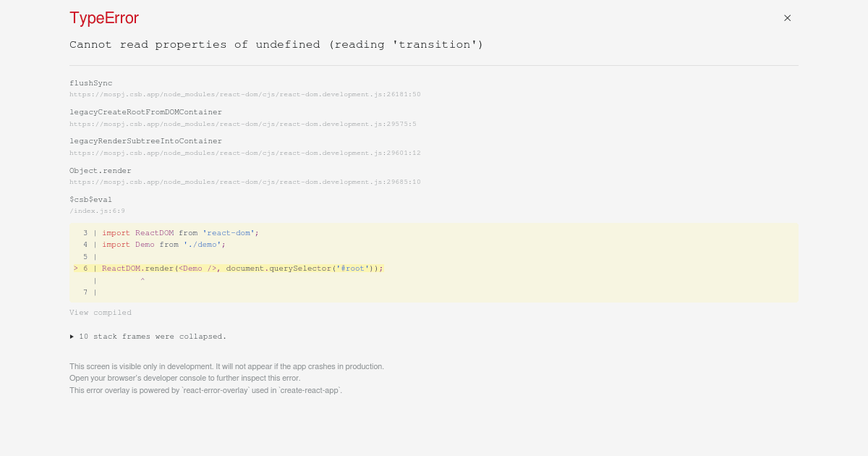Viewport: 868px width, 456px height.
Task: Click the legacyRenderSubtreeIntoContainer frame
Action: [x=146, y=141]
